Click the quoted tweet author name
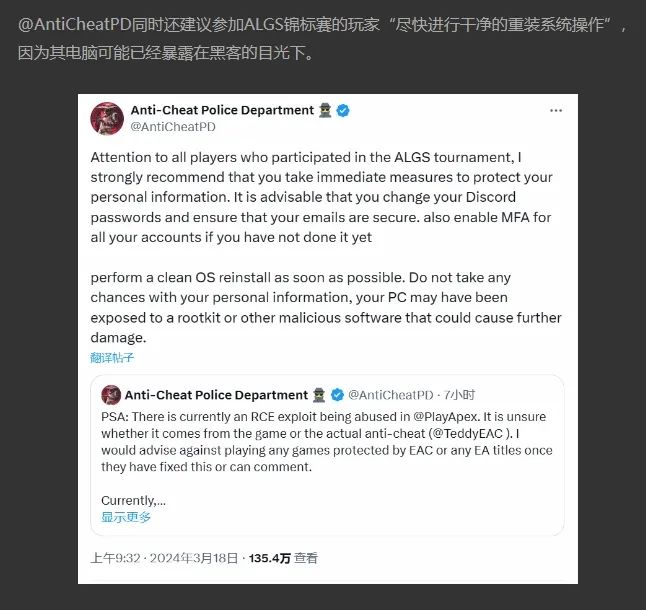The image size is (646, 610). [216, 395]
